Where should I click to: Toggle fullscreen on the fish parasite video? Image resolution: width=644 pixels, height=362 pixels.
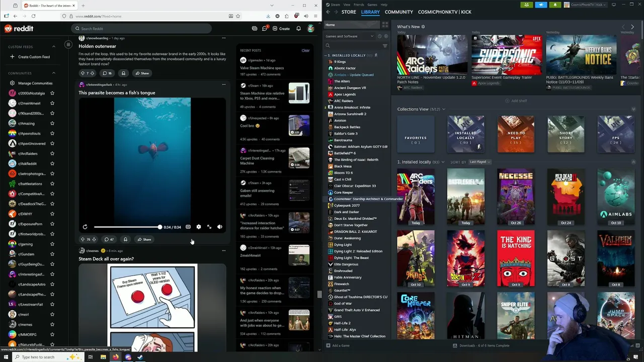point(209,227)
